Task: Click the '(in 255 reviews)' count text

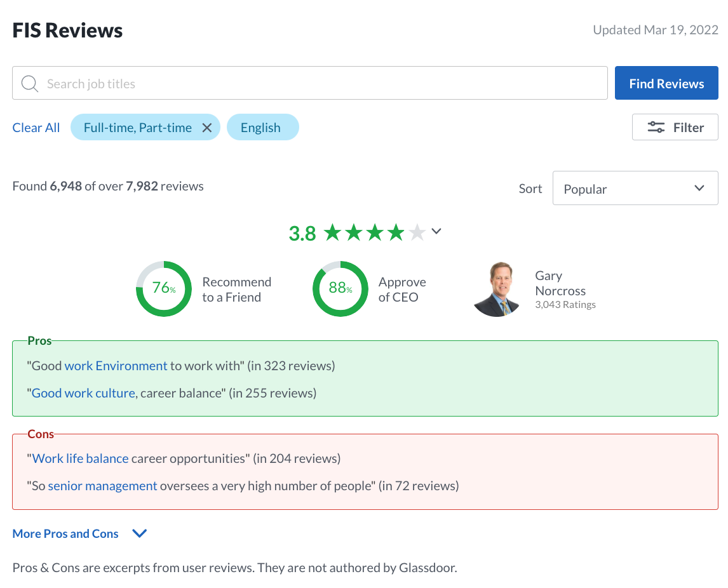Action: pos(273,393)
